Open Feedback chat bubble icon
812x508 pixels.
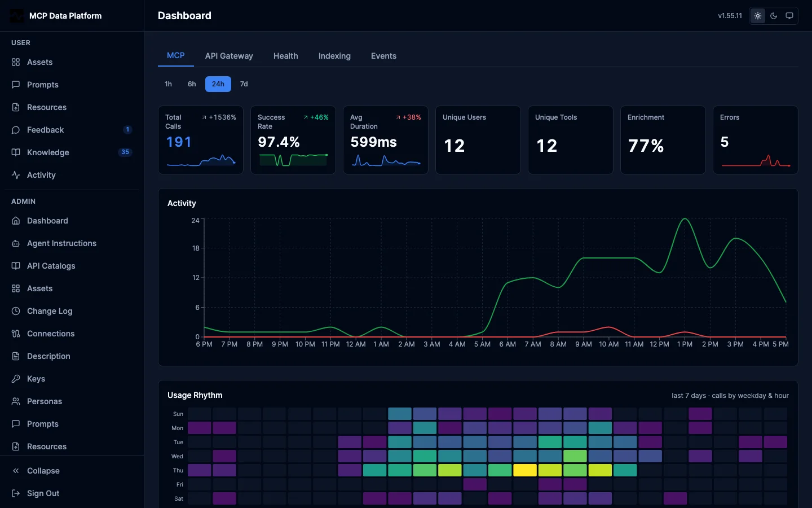[16, 130]
